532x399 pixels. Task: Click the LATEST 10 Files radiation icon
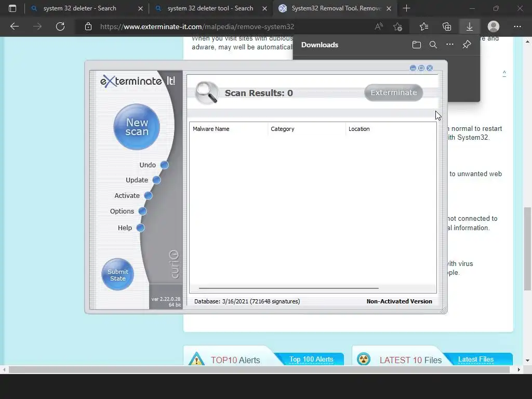(x=364, y=359)
